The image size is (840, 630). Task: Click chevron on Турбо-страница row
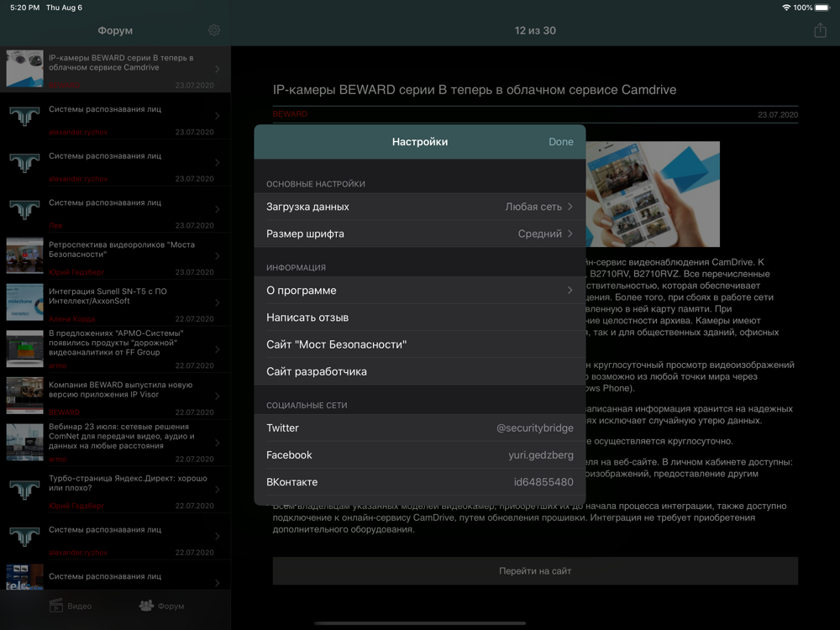218,490
